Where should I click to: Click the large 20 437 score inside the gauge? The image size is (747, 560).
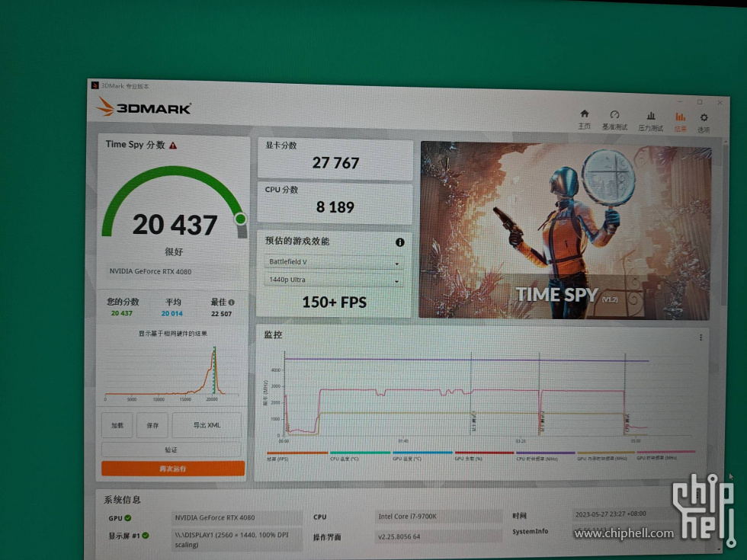coord(175,224)
